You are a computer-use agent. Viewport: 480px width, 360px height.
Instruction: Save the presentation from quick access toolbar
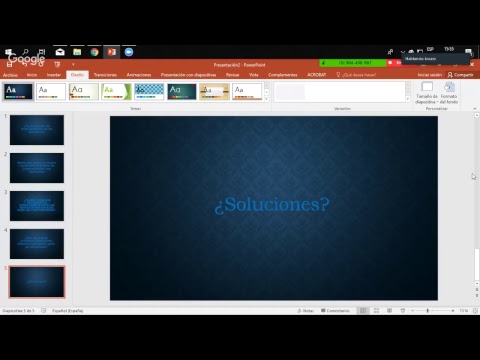pyautogui.click(x=9, y=64)
